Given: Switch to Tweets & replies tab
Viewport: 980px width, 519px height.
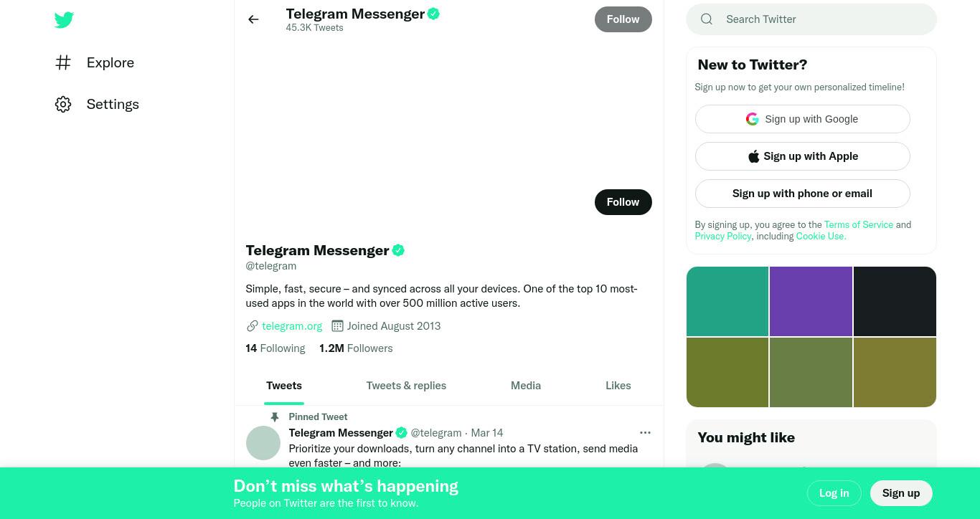Looking at the screenshot, I should point(406,386).
